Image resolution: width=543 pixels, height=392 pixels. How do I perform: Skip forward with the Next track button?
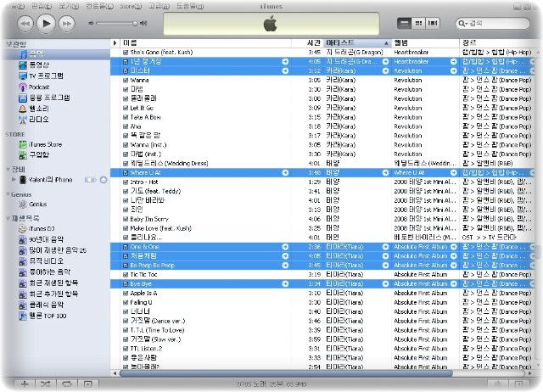coord(66,24)
